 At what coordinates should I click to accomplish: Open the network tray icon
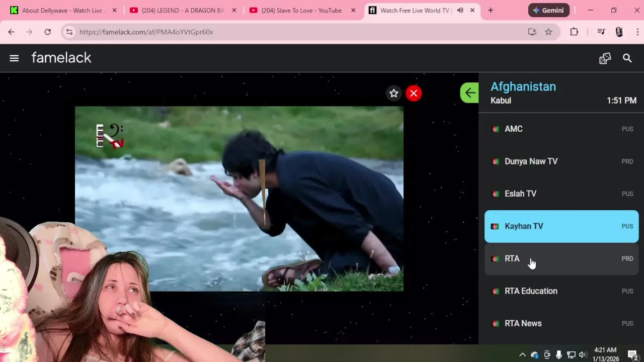[x=571, y=354]
